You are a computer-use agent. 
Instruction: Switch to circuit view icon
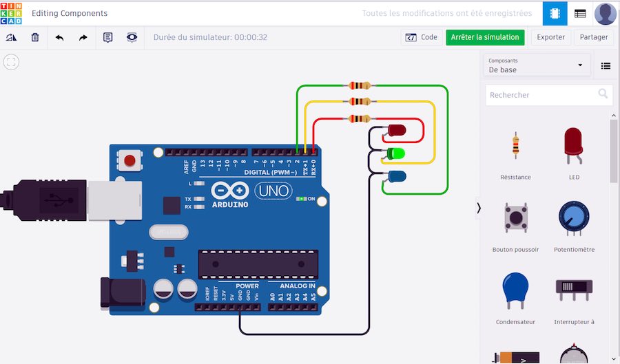(555, 14)
